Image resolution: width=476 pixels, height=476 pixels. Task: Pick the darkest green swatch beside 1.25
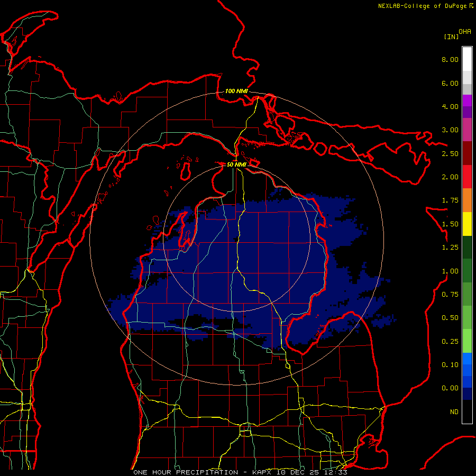pyautogui.click(x=467, y=248)
